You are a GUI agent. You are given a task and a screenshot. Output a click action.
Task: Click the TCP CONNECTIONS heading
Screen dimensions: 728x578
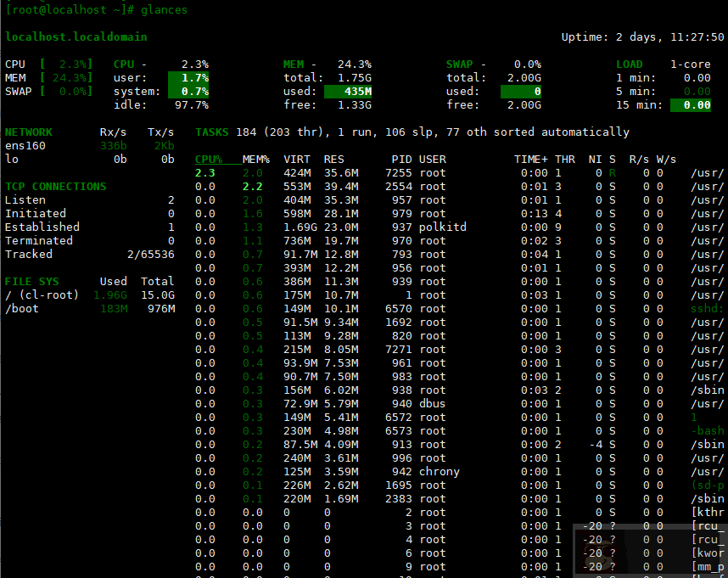[x=56, y=186]
